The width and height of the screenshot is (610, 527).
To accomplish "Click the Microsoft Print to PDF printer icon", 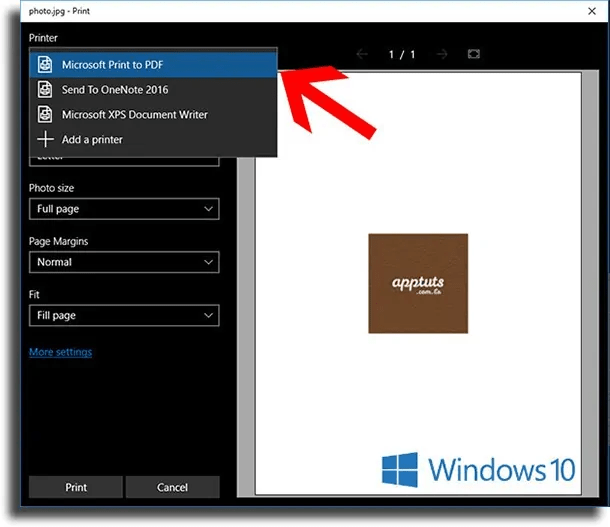I will point(45,65).
